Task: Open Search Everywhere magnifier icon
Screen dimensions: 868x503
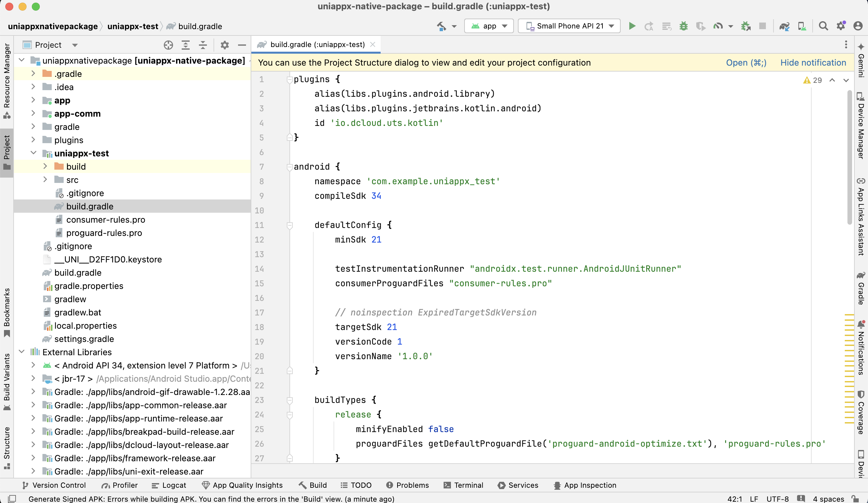Action: 823,26
